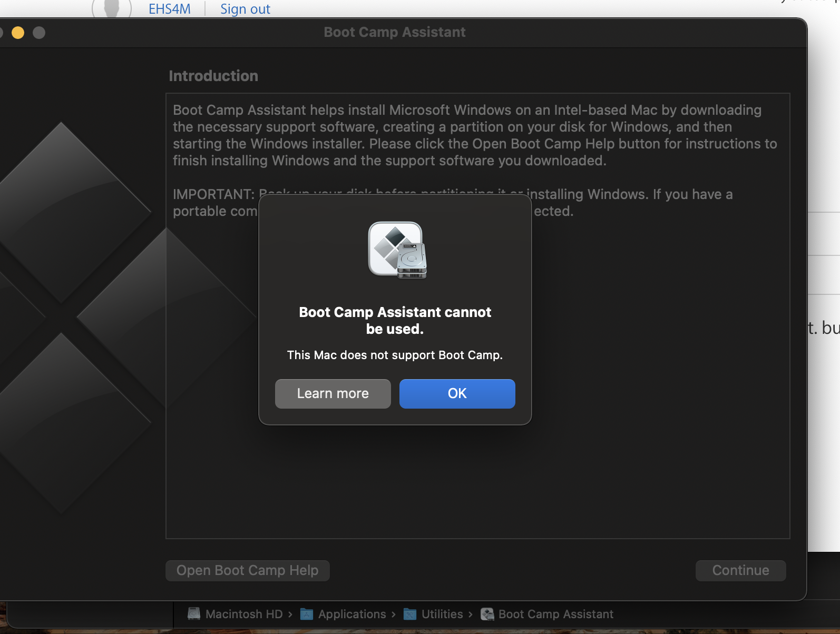Image resolution: width=840 pixels, height=634 pixels.
Task: Click the 'Boot Camp Assistant' window title
Action: (395, 32)
